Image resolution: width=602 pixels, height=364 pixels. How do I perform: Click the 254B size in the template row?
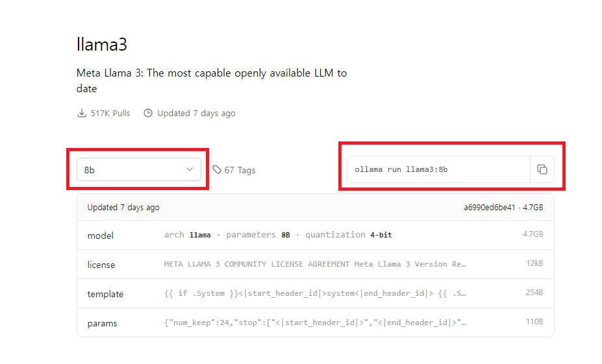coord(534,292)
